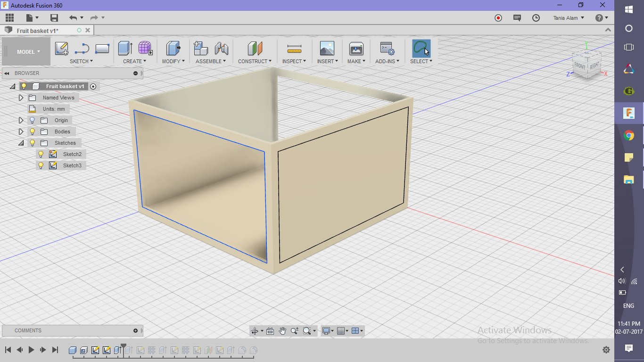Collapse the Browser panel arrows
Screen dimensions: 644x362
[7, 73]
